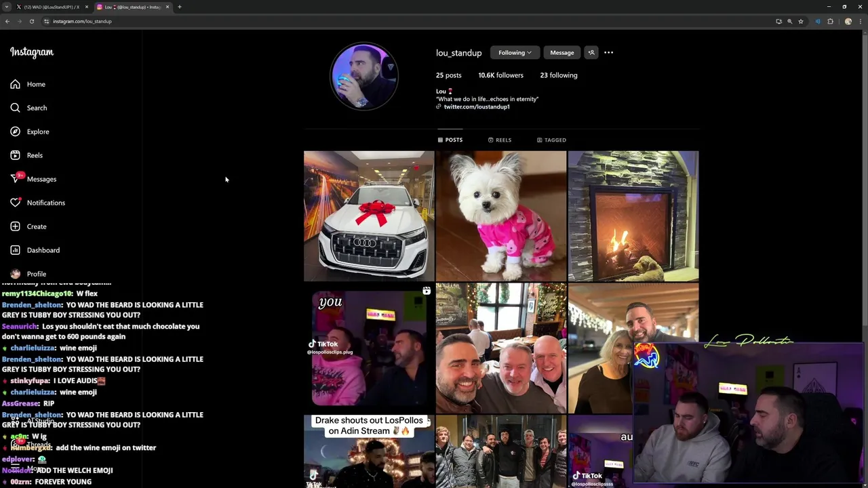
Task: Open the 23 following list
Action: 559,75
